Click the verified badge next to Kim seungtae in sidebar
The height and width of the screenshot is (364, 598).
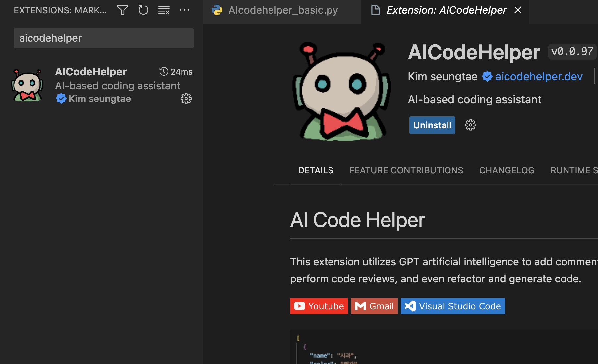click(61, 99)
